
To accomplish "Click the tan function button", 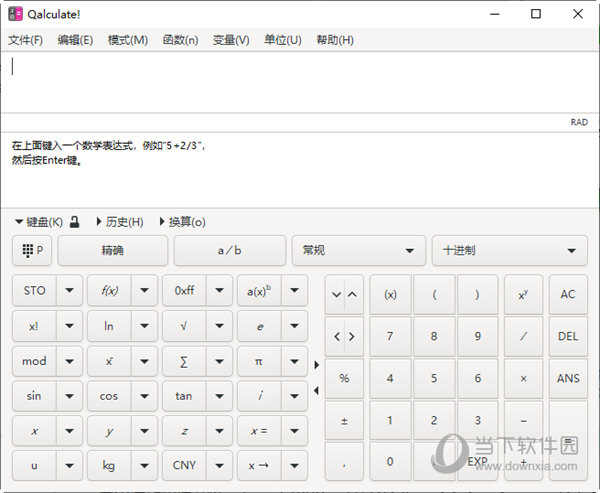I will click(184, 396).
